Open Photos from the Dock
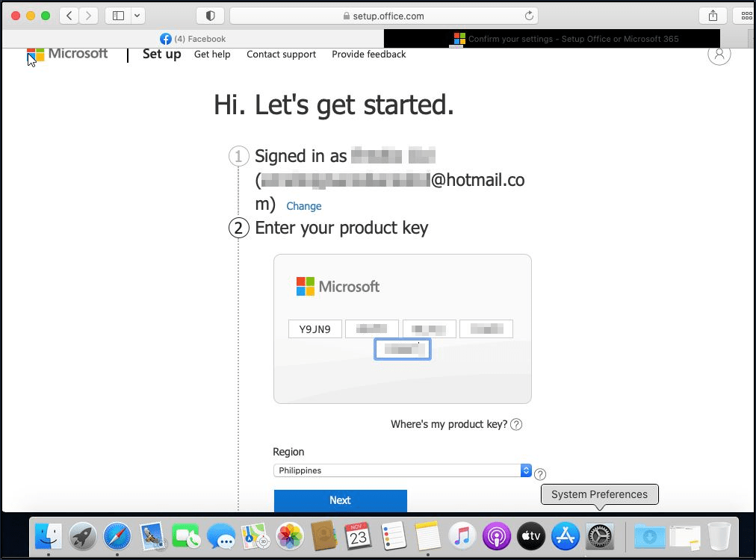The height and width of the screenshot is (560, 756). coord(290,536)
